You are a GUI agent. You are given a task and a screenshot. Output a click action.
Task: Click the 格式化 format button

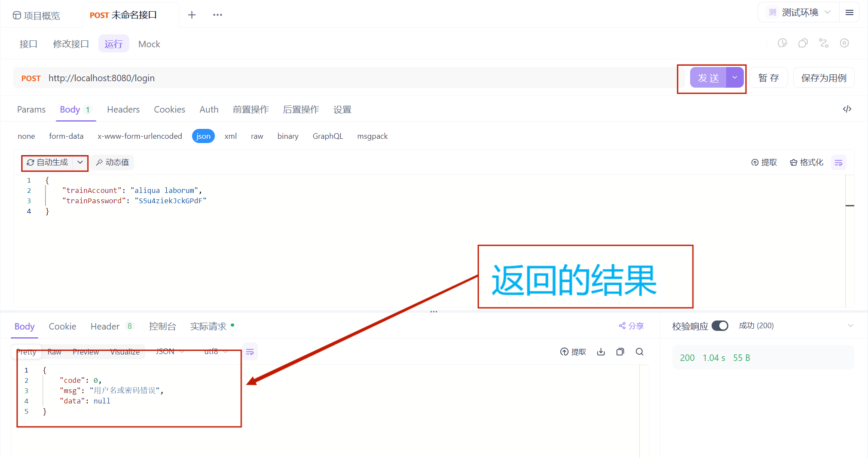807,162
